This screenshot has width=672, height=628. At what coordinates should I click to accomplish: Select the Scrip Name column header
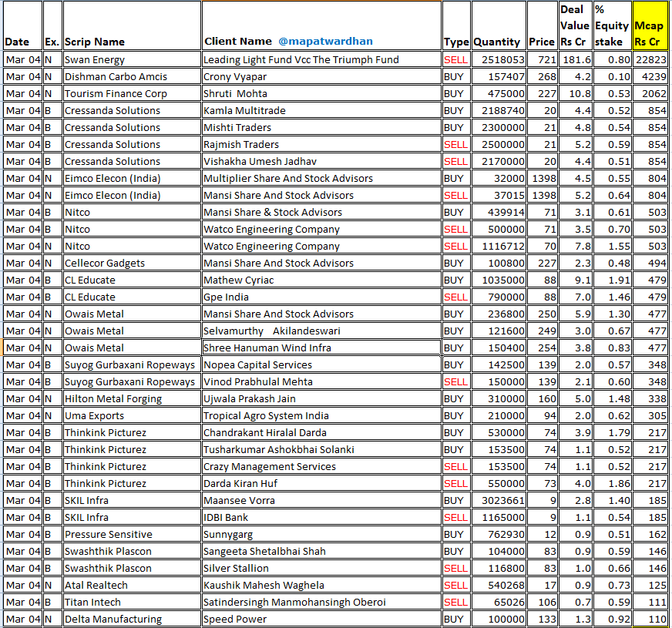(x=132, y=25)
